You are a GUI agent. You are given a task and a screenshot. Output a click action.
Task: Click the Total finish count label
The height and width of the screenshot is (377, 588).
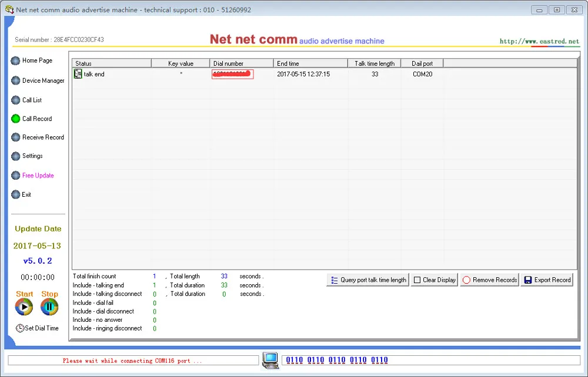pyautogui.click(x=95, y=277)
